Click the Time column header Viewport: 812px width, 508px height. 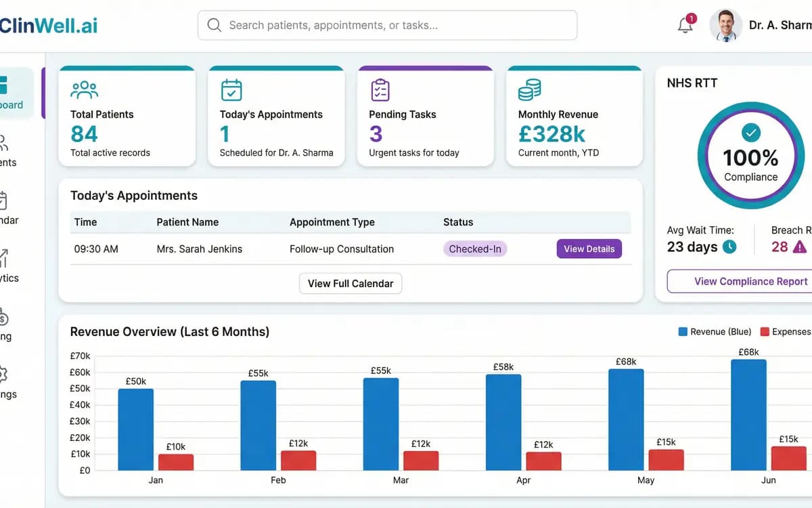pos(85,222)
